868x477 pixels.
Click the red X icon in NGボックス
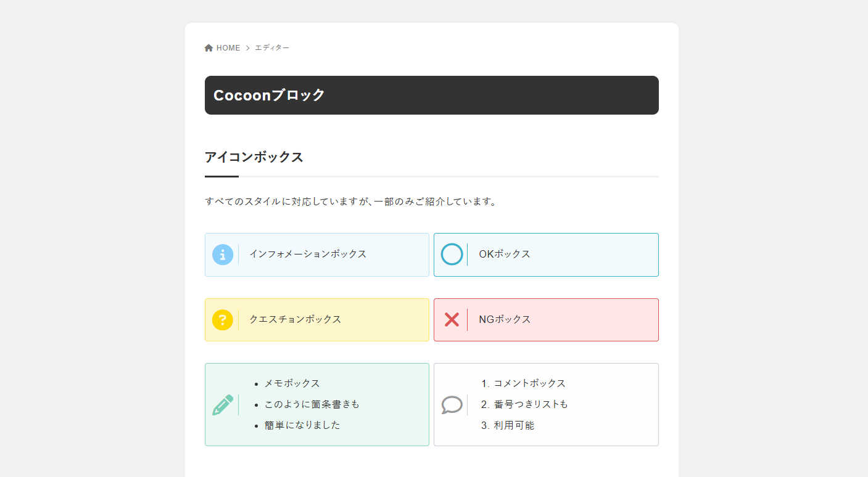coord(452,319)
